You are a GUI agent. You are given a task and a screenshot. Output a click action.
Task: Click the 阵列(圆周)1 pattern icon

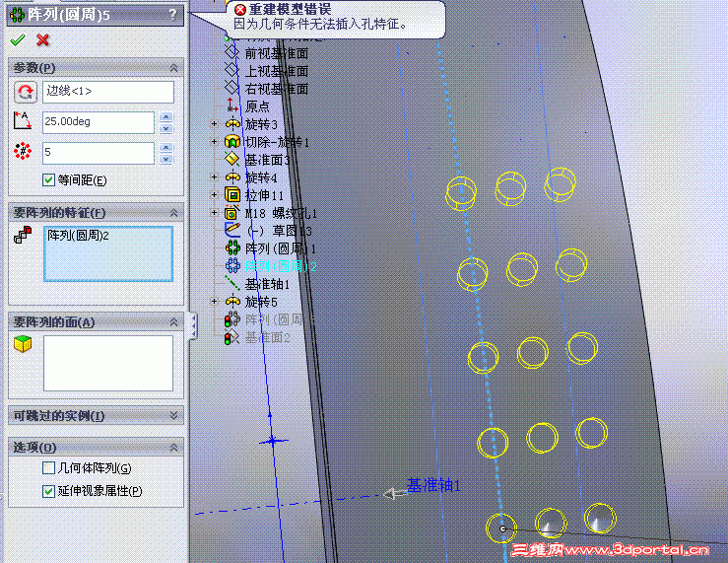[232, 248]
